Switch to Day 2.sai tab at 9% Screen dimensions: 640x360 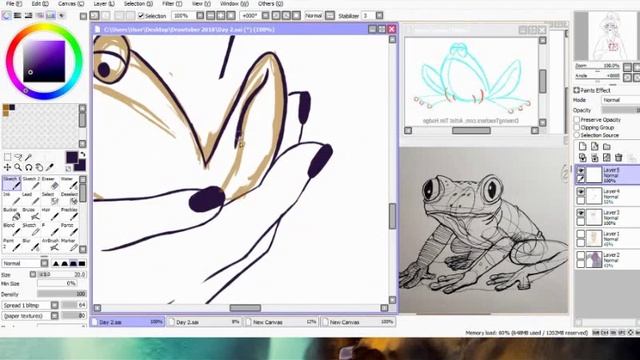click(204, 322)
